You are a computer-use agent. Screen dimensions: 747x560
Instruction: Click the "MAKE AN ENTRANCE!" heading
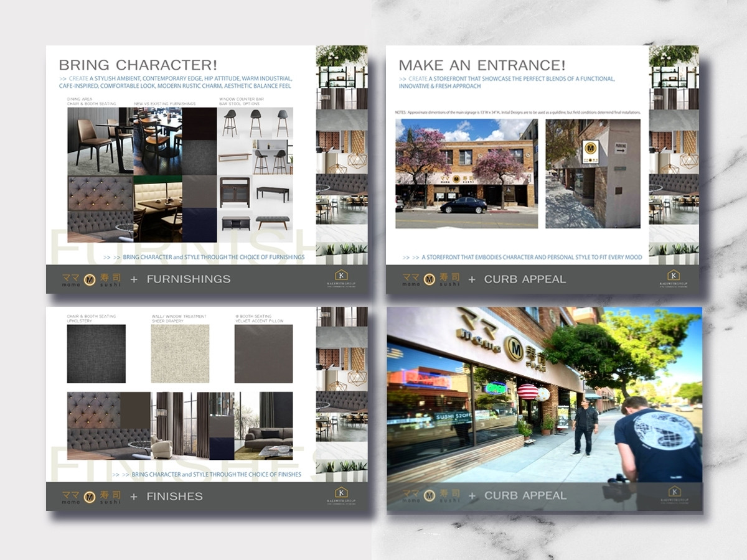pos(482,65)
